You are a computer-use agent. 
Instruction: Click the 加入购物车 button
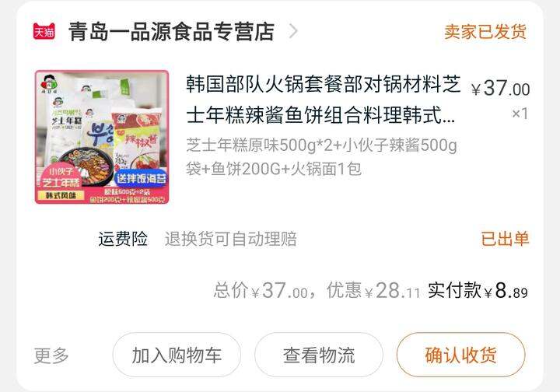[177, 355]
